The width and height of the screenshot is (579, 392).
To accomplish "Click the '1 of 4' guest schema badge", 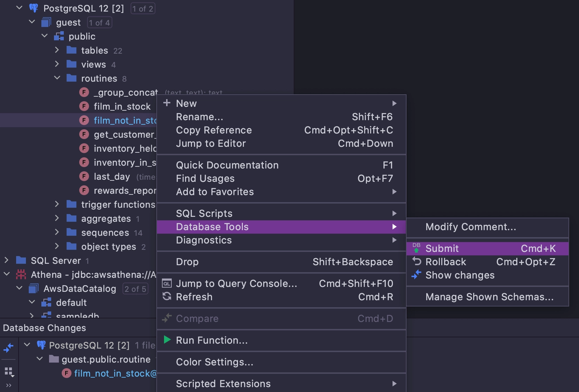I will 100,22.
